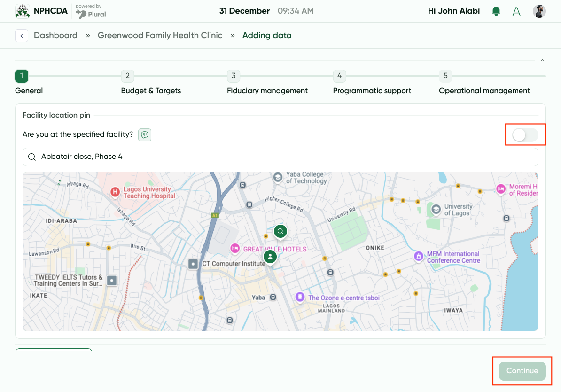Image resolution: width=561 pixels, height=392 pixels.
Task: Click the Continue button
Action: point(522,371)
